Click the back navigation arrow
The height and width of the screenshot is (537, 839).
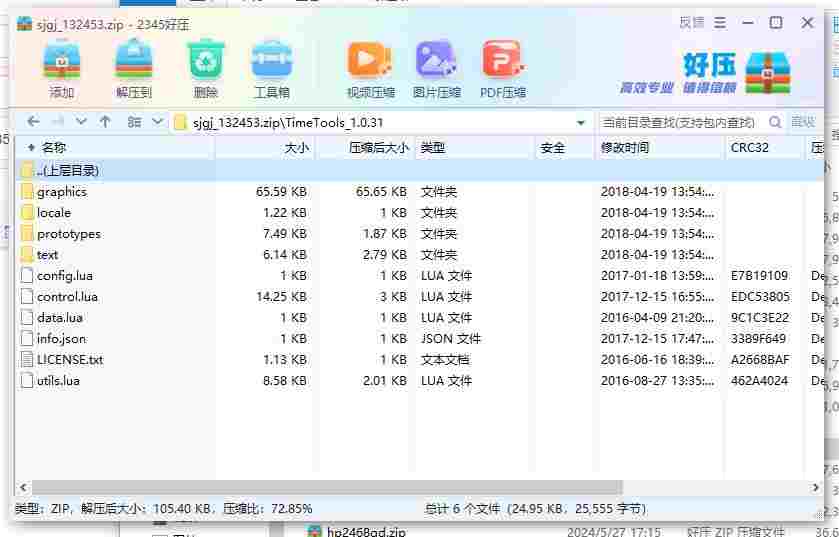[33, 122]
